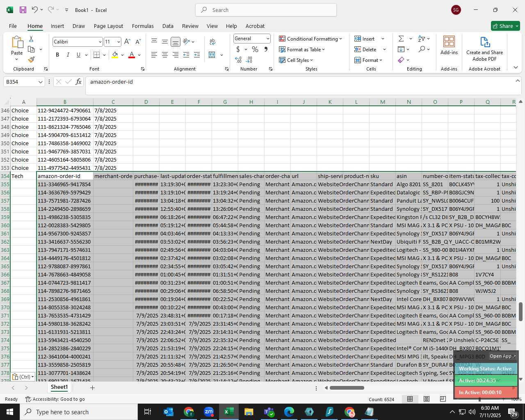This screenshot has height=420, width=525.
Task: Open the Name Box dropdown arrow
Action: [x=40, y=82]
